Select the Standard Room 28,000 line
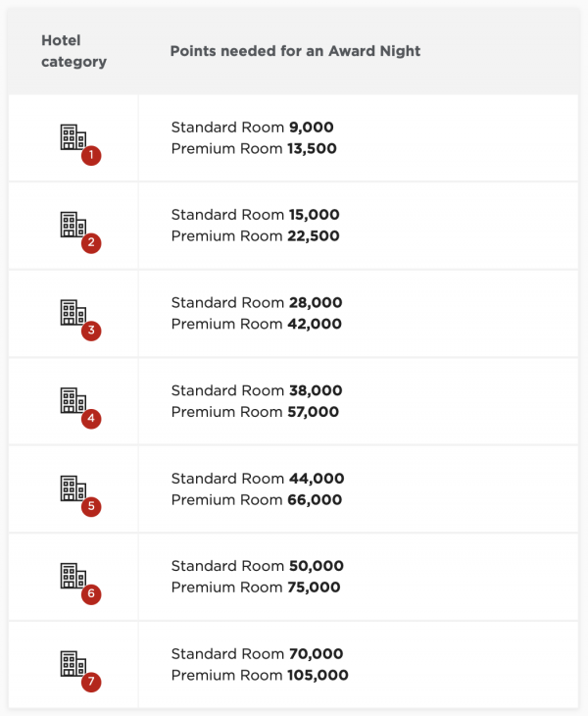The image size is (588, 716). (x=257, y=303)
